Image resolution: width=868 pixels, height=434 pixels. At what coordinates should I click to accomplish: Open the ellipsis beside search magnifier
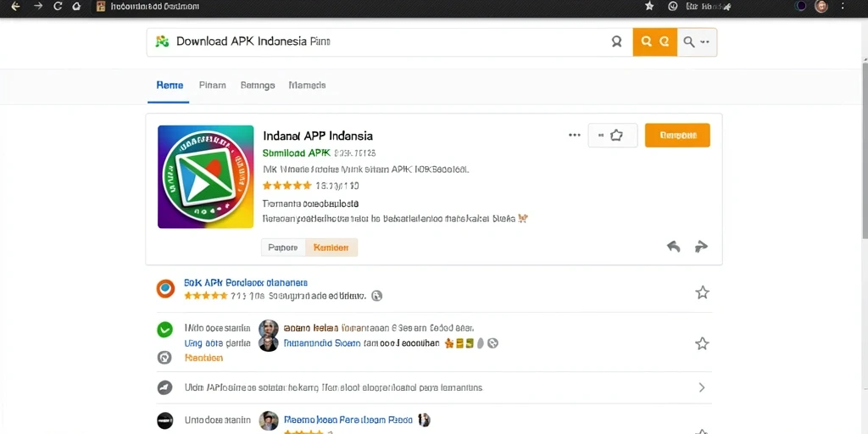[x=704, y=42]
